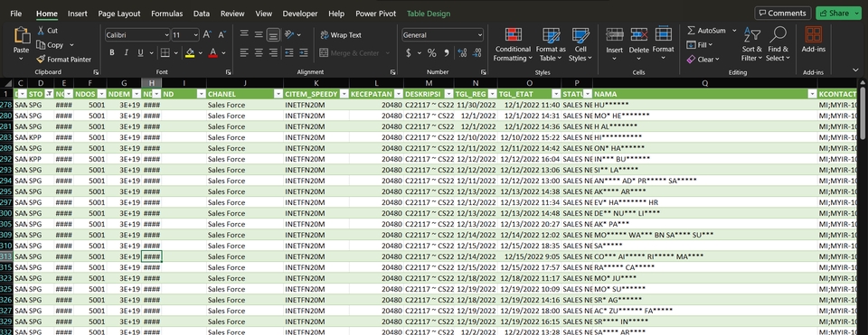Apply percent style formatting
Image resolution: width=868 pixels, height=335 pixels.
tap(432, 53)
